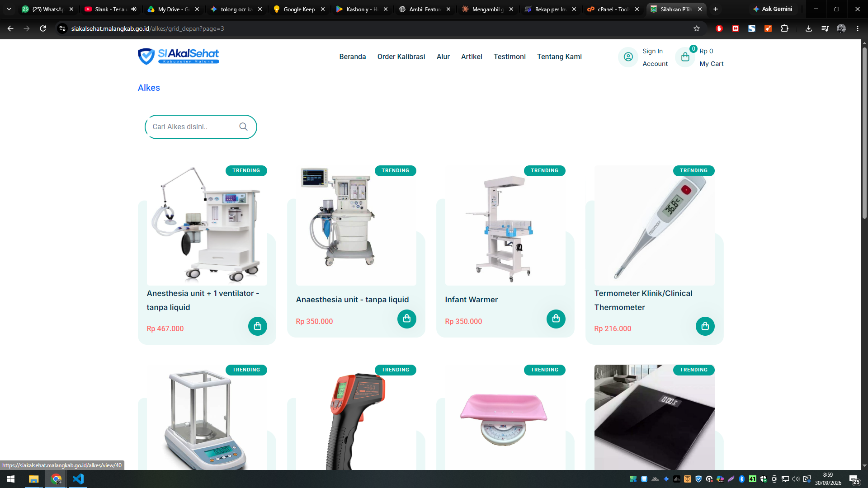Open pink baby scale image
This screenshot has height=488, width=868.
(505, 418)
